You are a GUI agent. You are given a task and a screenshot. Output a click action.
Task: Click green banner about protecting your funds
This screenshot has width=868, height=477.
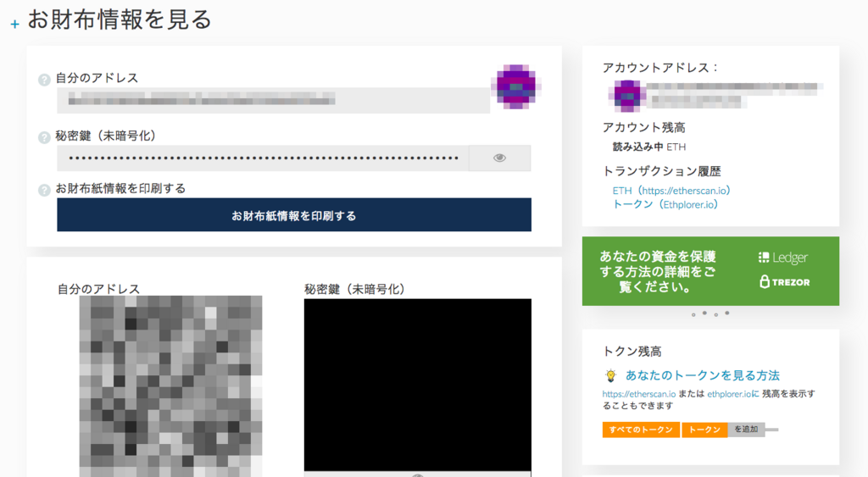tap(711, 271)
